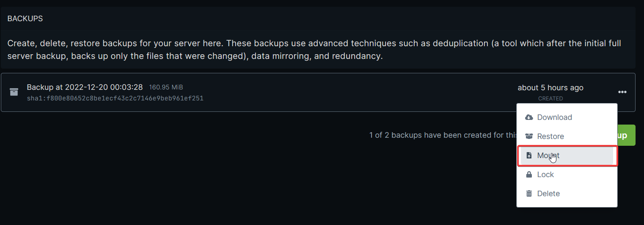Screen dimensions: 644x225
Task: Select the Lock label in the context menu
Action: point(545,175)
